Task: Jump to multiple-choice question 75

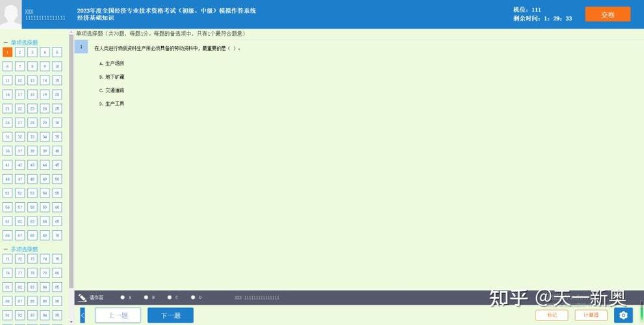Action: 57,259
